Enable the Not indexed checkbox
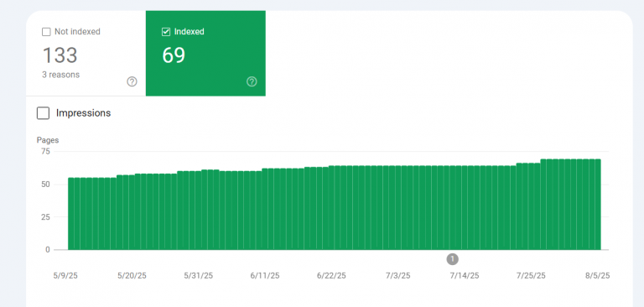 pos(46,32)
